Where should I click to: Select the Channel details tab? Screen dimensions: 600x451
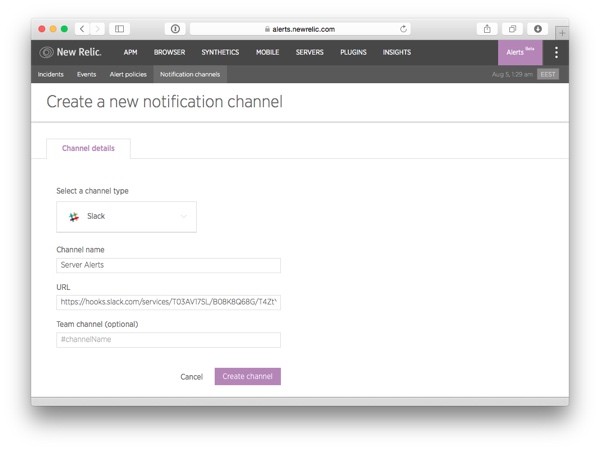click(88, 148)
